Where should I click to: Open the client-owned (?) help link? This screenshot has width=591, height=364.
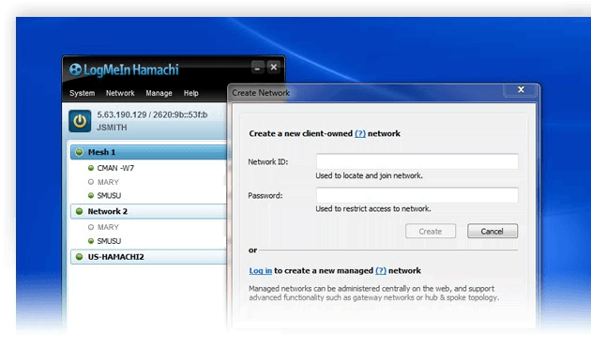click(x=360, y=133)
